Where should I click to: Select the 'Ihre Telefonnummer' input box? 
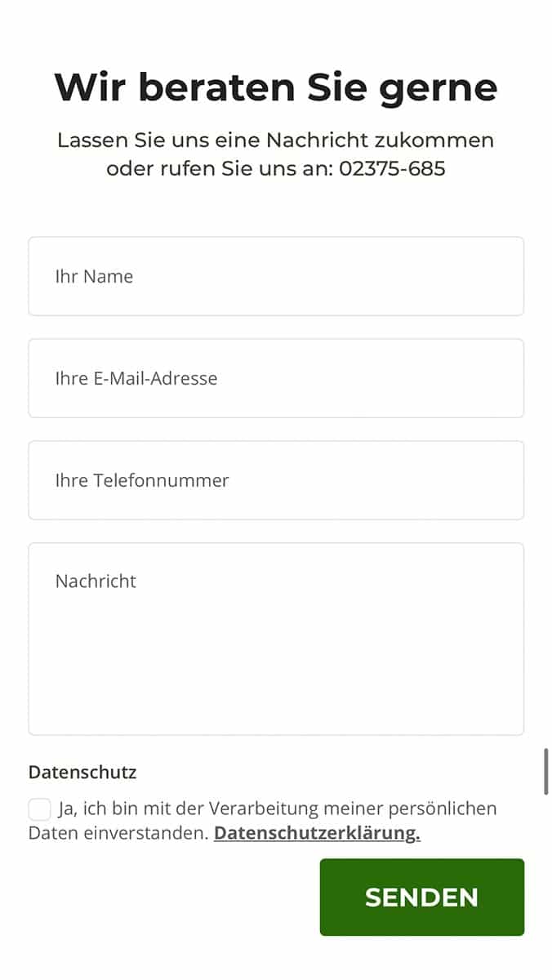click(x=276, y=480)
